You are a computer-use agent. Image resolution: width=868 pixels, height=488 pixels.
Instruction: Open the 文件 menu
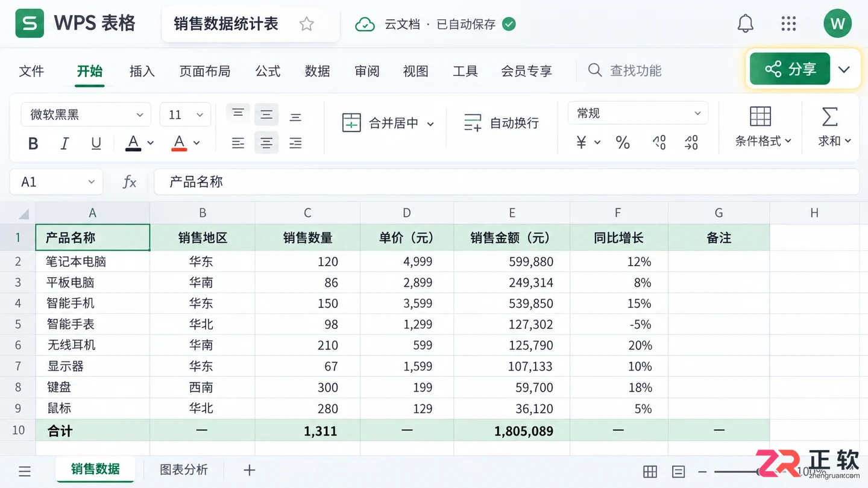[31, 71]
